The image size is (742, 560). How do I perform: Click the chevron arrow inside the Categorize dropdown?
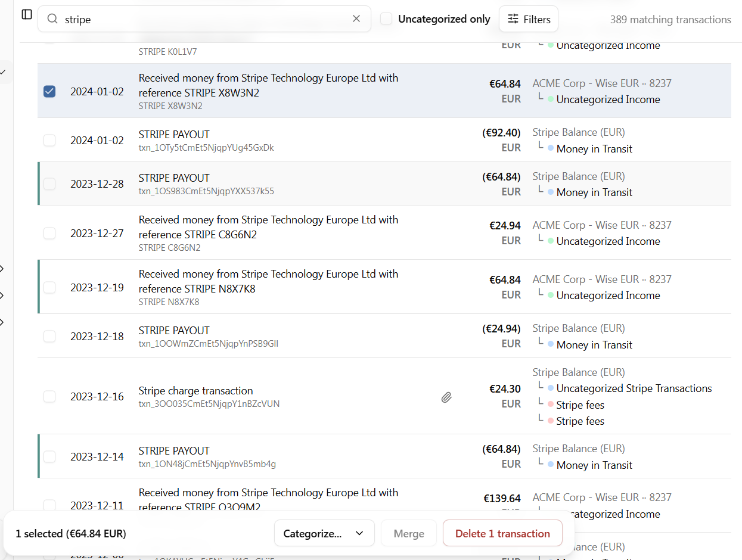[x=359, y=533]
